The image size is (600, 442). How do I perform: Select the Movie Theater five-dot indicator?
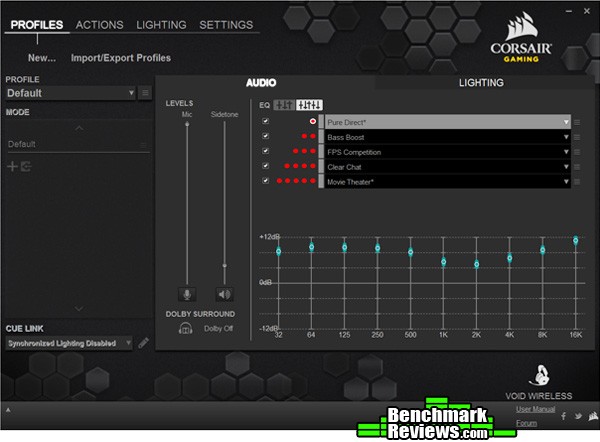point(296,181)
